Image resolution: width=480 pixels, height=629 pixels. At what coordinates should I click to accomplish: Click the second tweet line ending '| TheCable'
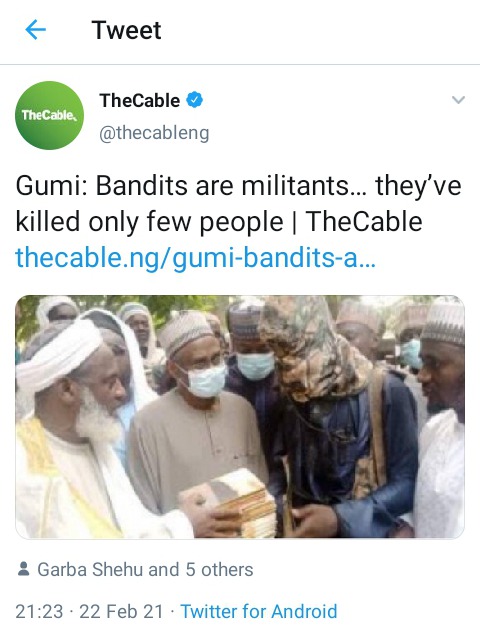[x=219, y=221]
